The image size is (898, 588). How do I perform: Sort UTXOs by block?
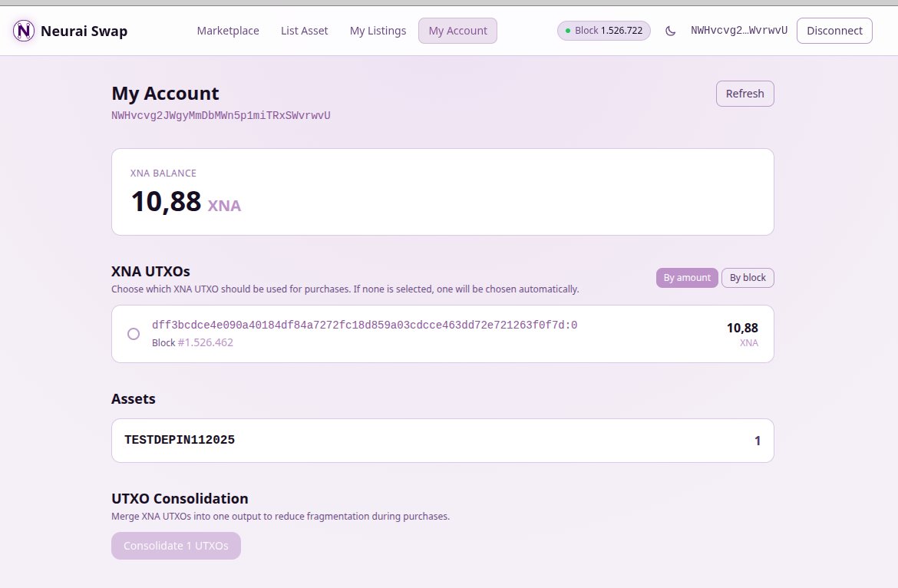[x=748, y=278]
